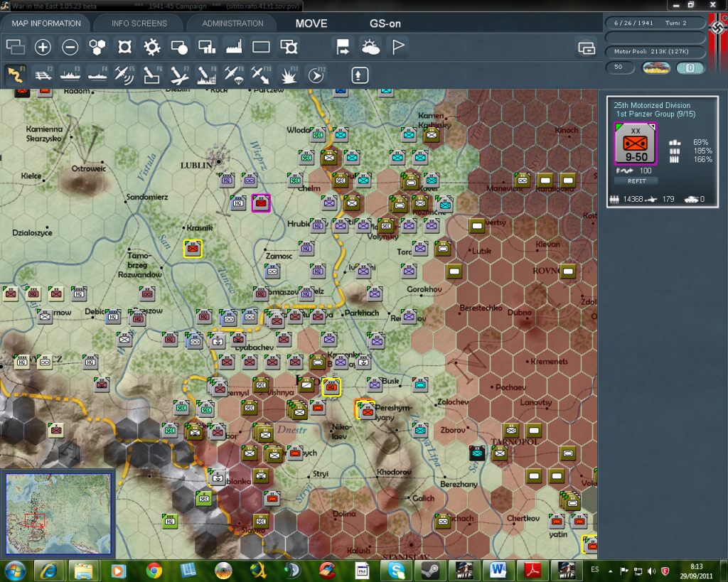This screenshot has height=582, width=728.
Task: Select the F9 air transport parachute icon
Action: pyautogui.click(x=233, y=75)
